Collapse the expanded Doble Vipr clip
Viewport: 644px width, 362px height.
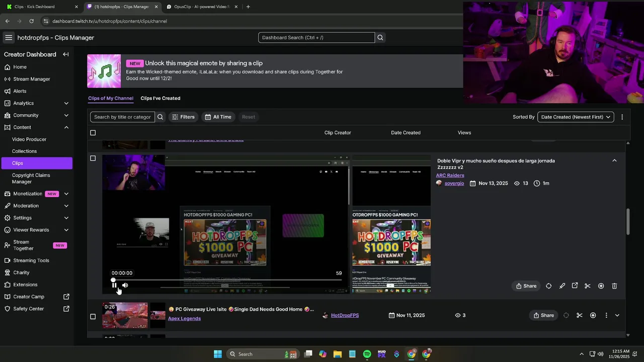click(614, 160)
